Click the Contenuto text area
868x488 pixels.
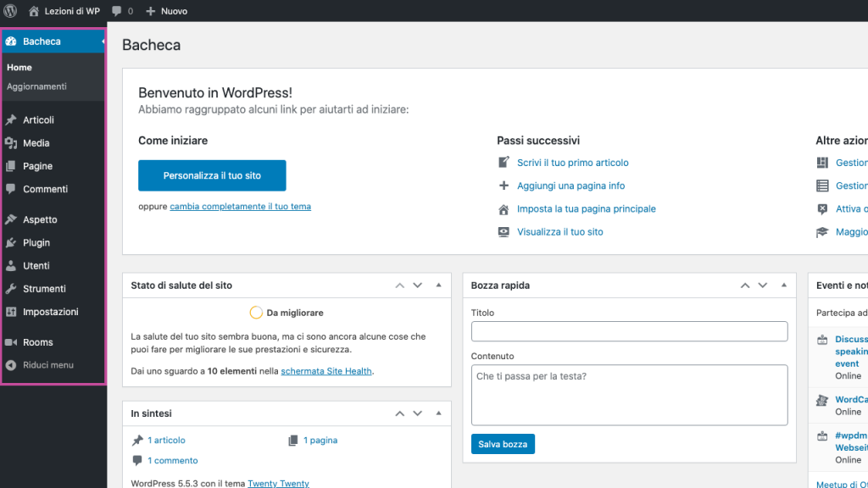[x=630, y=395]
